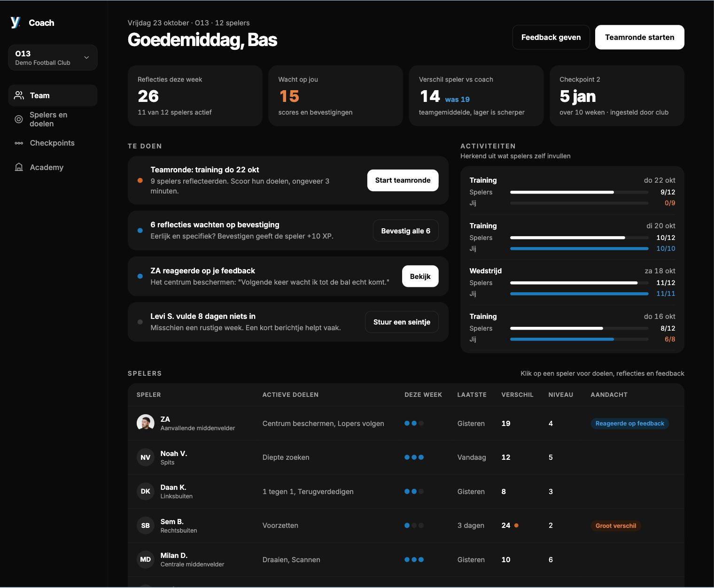This screenshot has height=588, width=714.
Task: Click the Y Coach logo icon
Action: pos(16,23)
